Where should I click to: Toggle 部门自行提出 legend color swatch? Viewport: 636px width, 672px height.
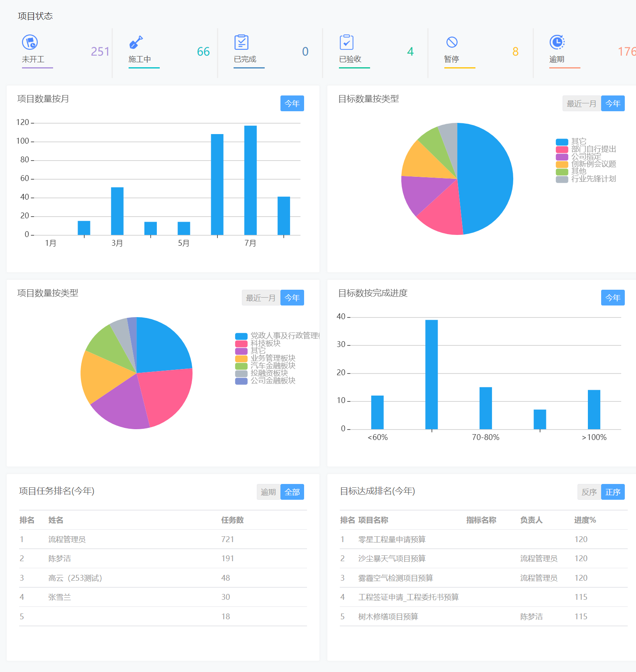562,149
